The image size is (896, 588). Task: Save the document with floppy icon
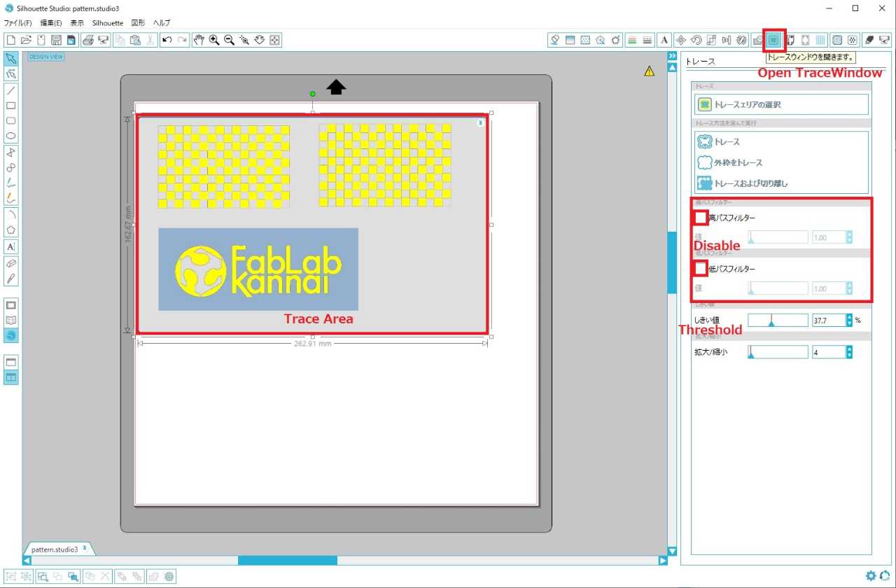tap(56, 40)
